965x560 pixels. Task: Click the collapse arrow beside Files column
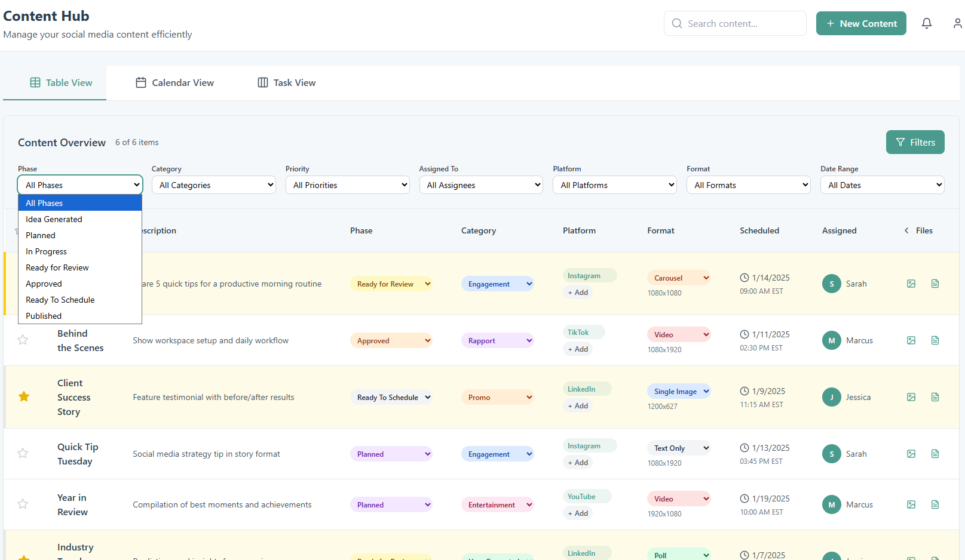pos(906,230)
